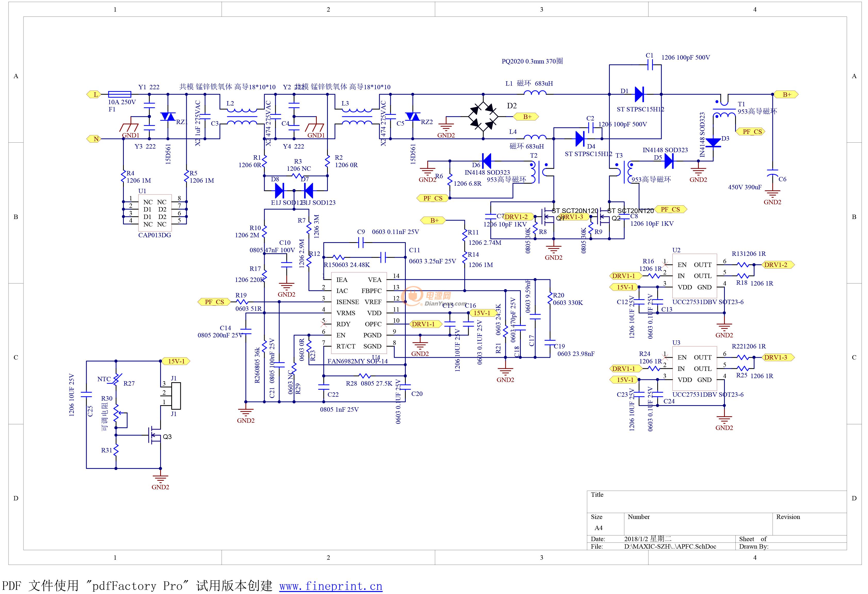Select the Revision field label

point(788,517)
